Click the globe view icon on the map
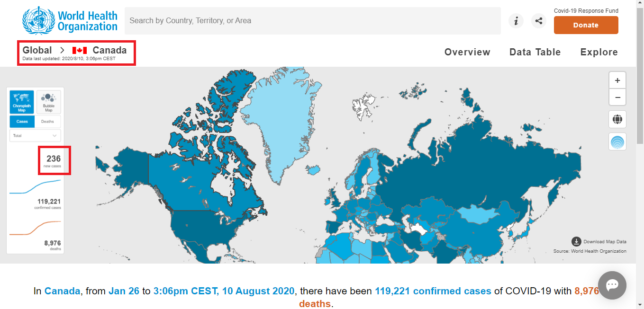Viewport: 644px width, 309px height. 617,119
